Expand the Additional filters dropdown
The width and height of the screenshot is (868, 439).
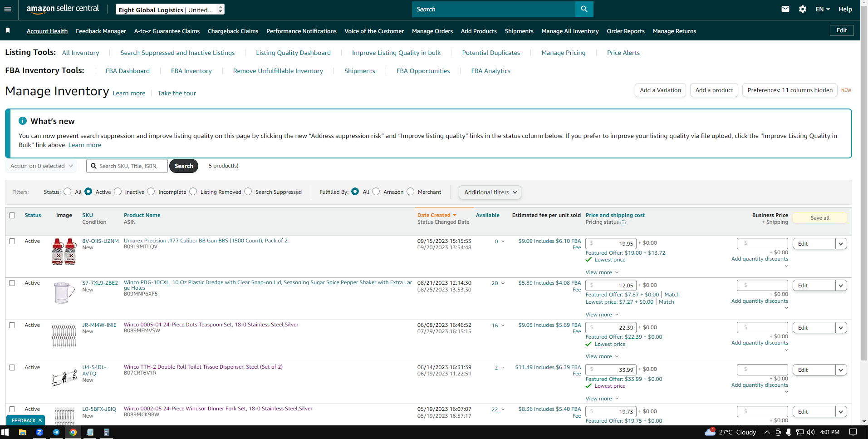tap(490, 192)
